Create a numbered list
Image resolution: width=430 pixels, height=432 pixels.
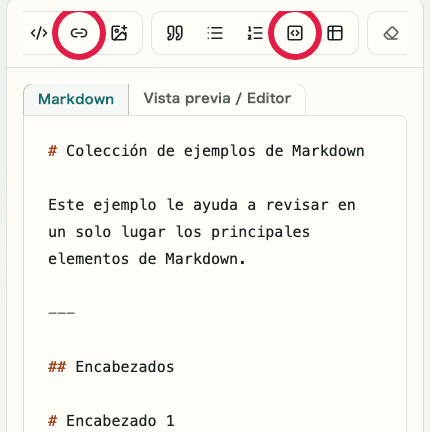255,33
